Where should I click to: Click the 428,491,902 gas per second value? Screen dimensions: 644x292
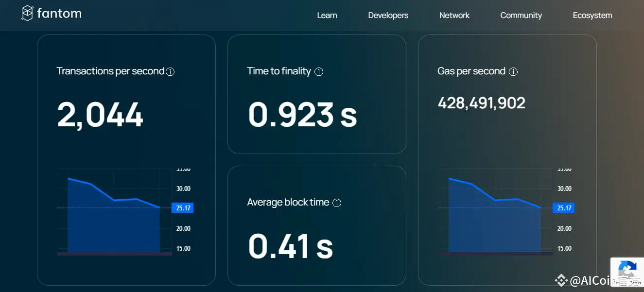pyautogui.click(x=481, y=103)
